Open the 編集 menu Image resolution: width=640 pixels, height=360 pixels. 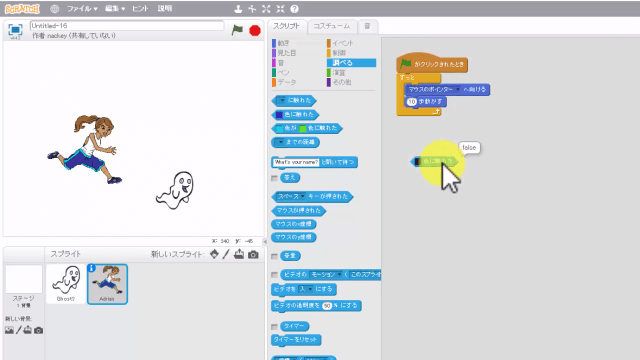pos(115,9)
